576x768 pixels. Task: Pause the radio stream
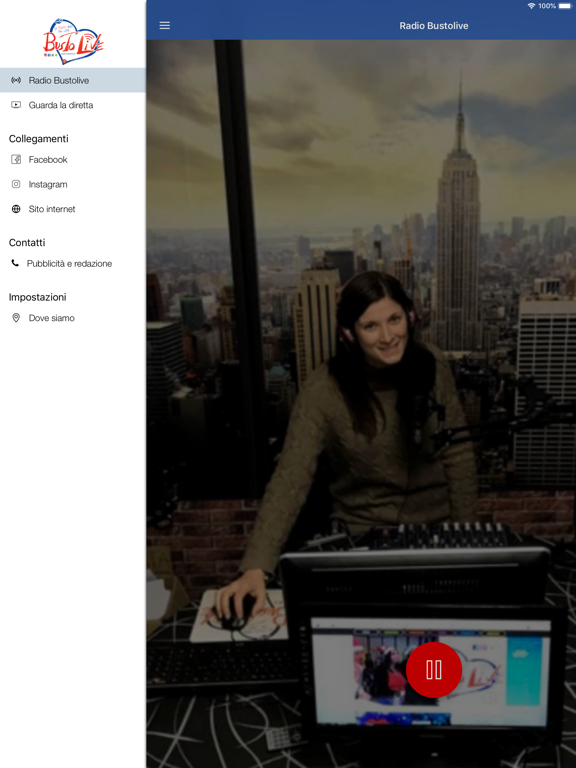coord(434,670)
